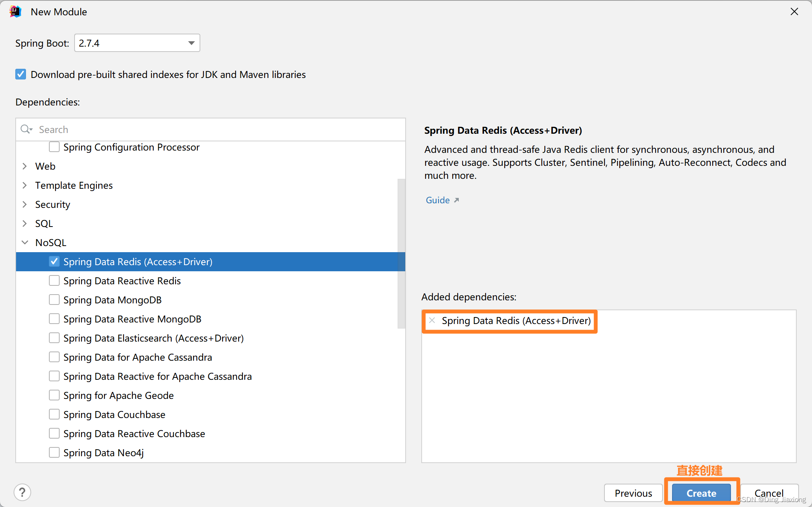Expand the Template Engines category
This screenshot has width=812, height=507.
[25, 185]
